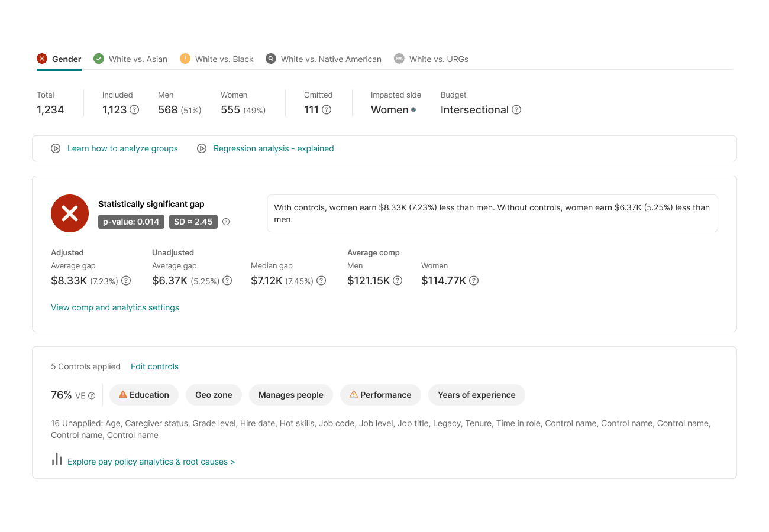The height and width of the screenshot is (532, 769).
Task: Click the red X statistically significant gap icon
Action: (70, 213)
